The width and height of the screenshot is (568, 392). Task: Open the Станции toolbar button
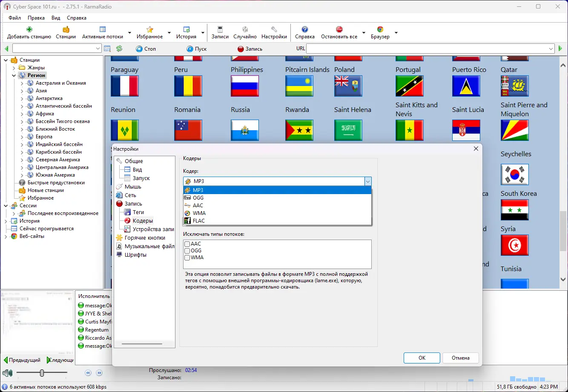pyautogui.click(x=66, y=33)
